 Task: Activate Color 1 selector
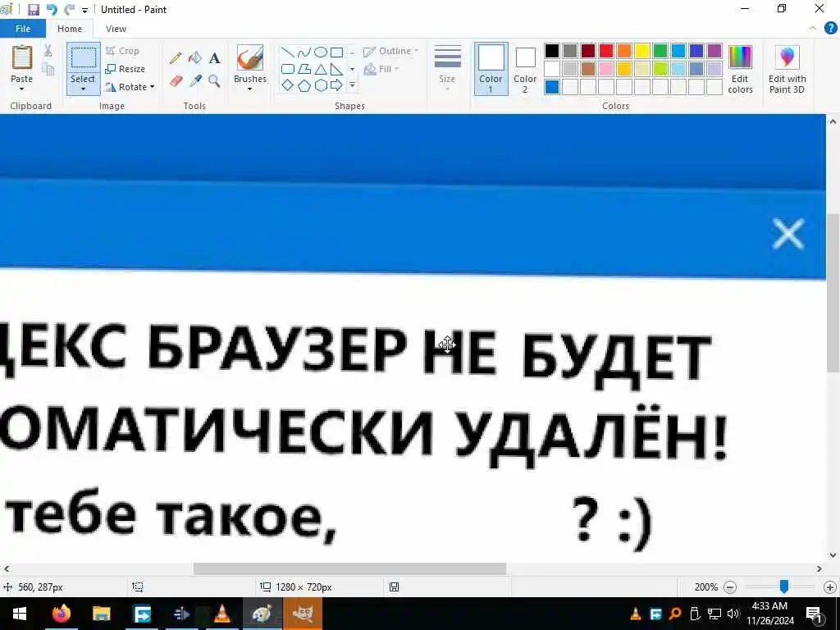tap(491, 69)
